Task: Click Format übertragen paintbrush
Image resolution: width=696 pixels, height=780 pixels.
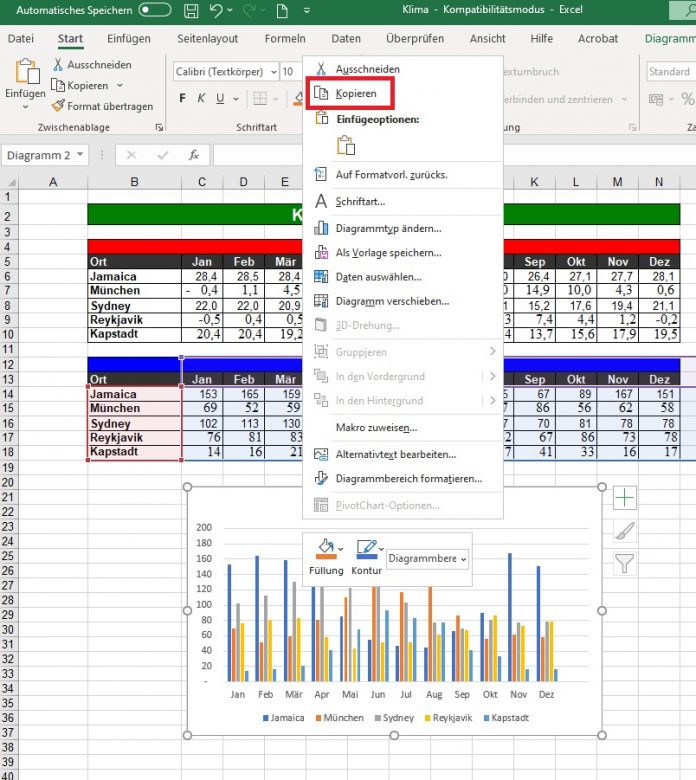Action: point(102,106)
